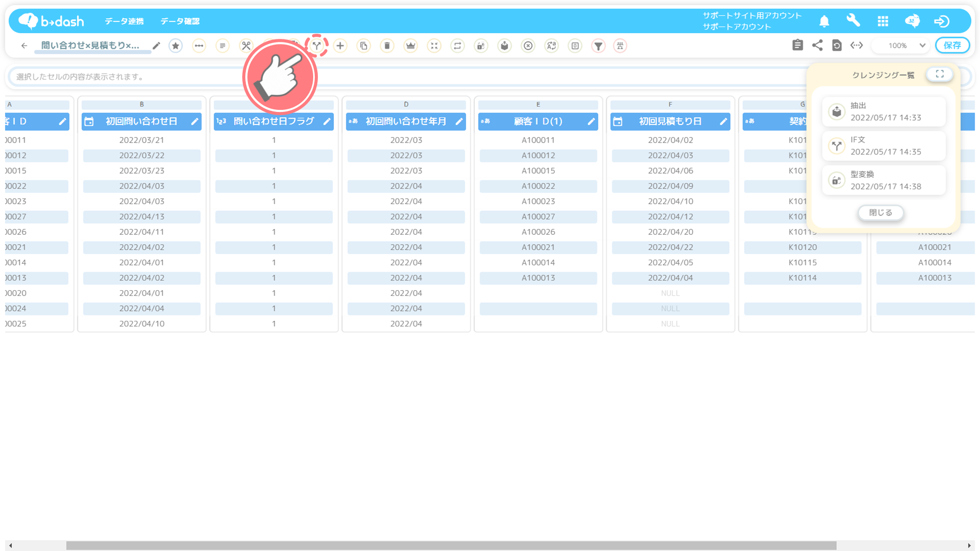Click the character conversion A toolbar icon
Image resolution: width=980 pixels, height=551 pixels.
(552, 46)
